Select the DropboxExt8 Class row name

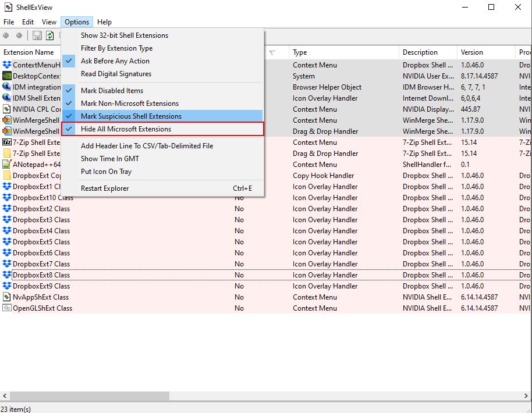[41, 275]
